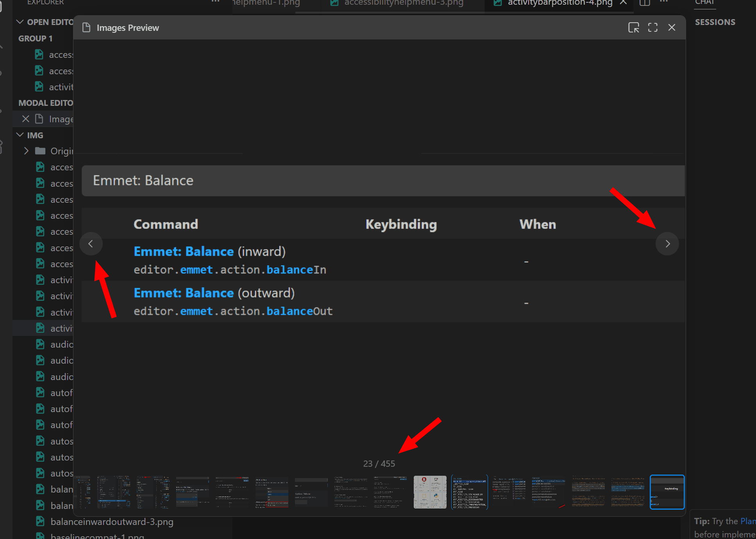The image size is (756, 539).
Task: Click the next image arrow in the preview
Action: pyautogui.click(x=667, y=244)
